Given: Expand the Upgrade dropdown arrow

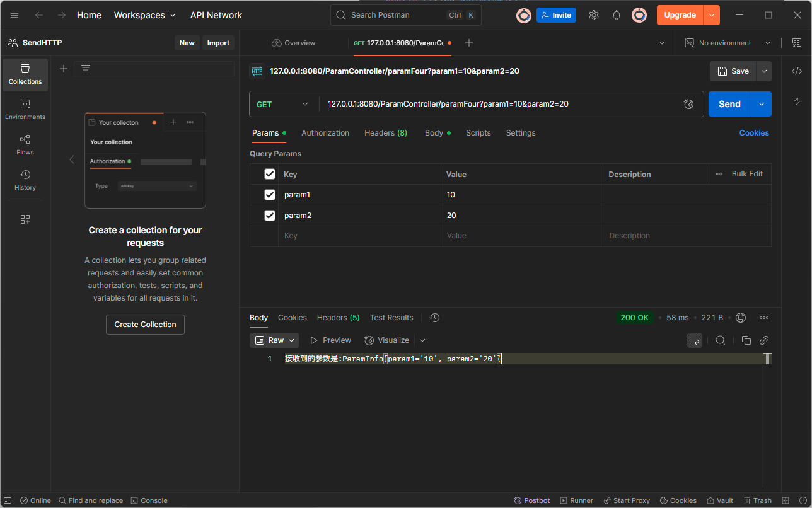Looking at the screenshot, I should coord(712,15).
